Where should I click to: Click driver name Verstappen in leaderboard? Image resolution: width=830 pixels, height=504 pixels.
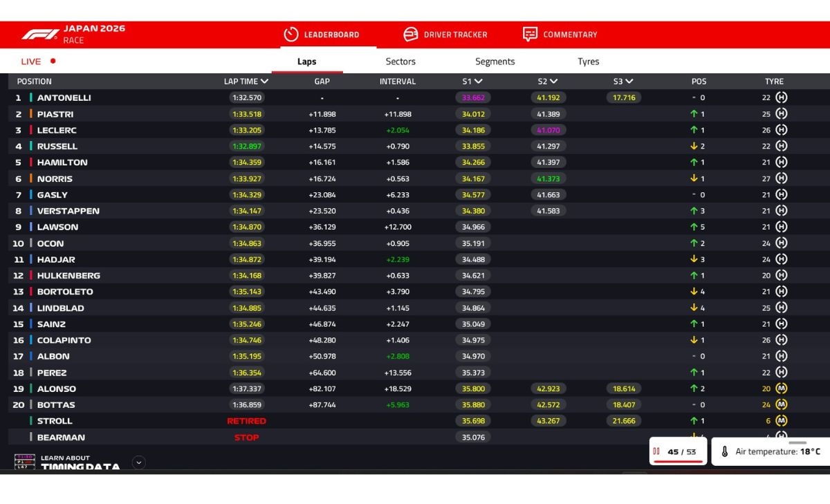click(x=68, y=211)
